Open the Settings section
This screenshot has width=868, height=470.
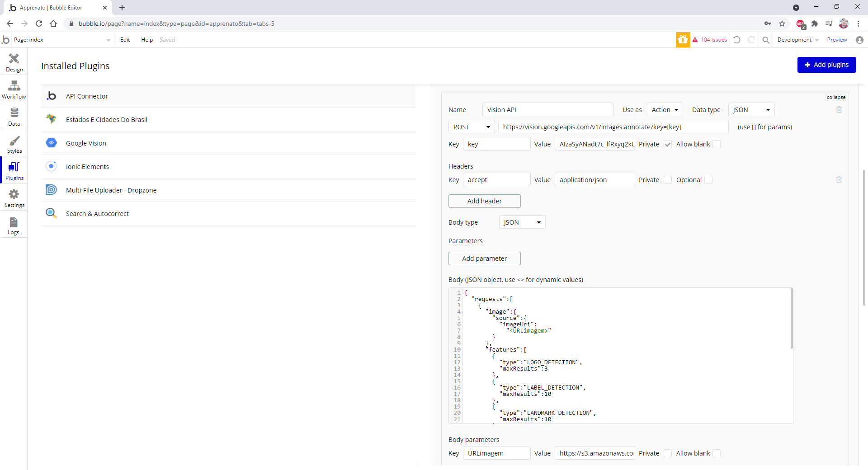[x=14, y=198]
